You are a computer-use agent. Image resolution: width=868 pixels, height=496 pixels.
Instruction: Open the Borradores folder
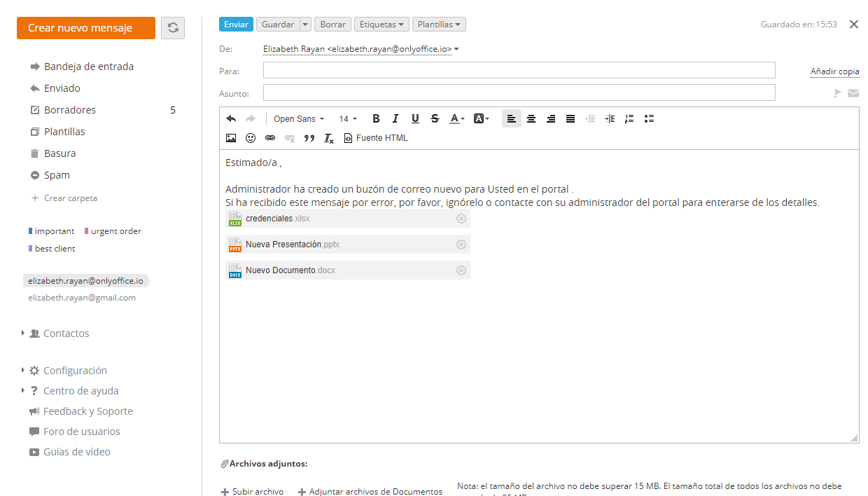click(70, 110)
